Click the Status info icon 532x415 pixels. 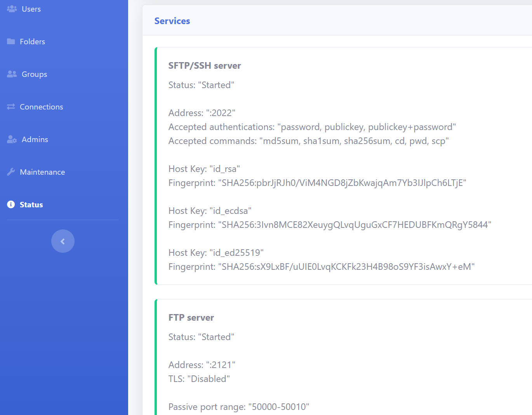click(x=10, y=204)
